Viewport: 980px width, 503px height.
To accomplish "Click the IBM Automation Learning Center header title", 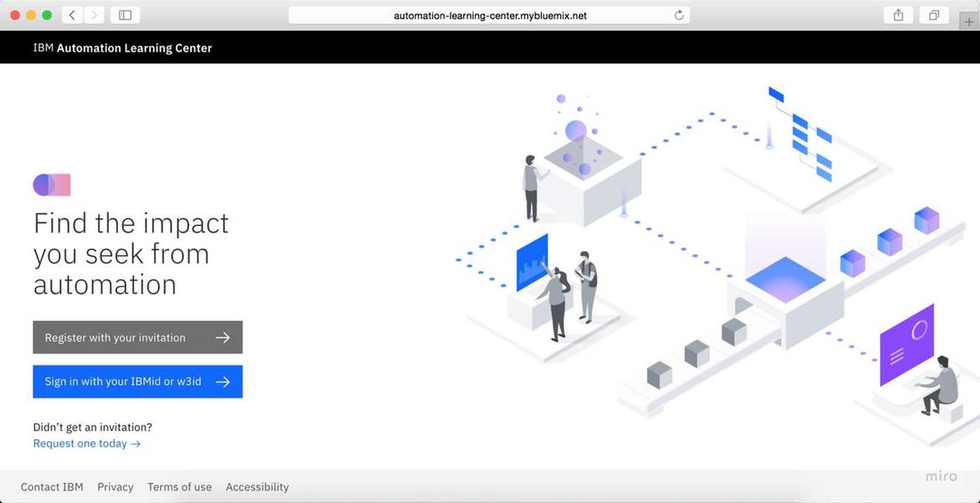I will (122, 48).
